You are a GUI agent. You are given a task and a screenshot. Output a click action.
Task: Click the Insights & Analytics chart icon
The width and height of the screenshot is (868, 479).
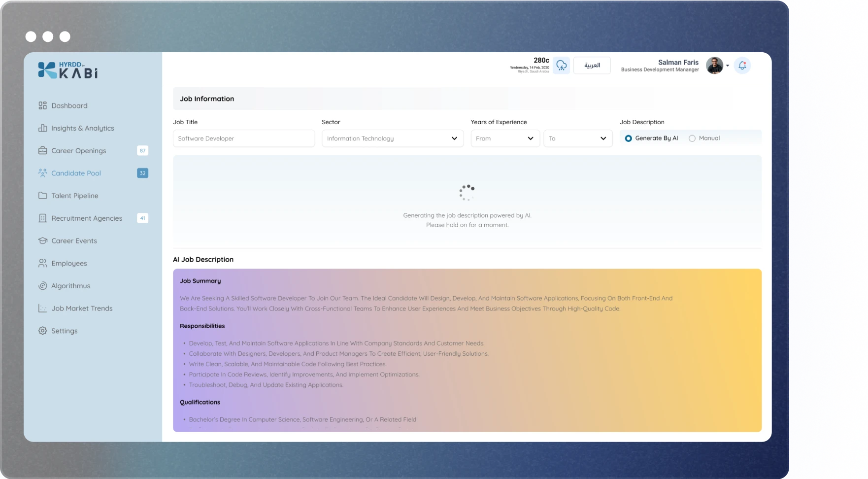tap(43, 128)
